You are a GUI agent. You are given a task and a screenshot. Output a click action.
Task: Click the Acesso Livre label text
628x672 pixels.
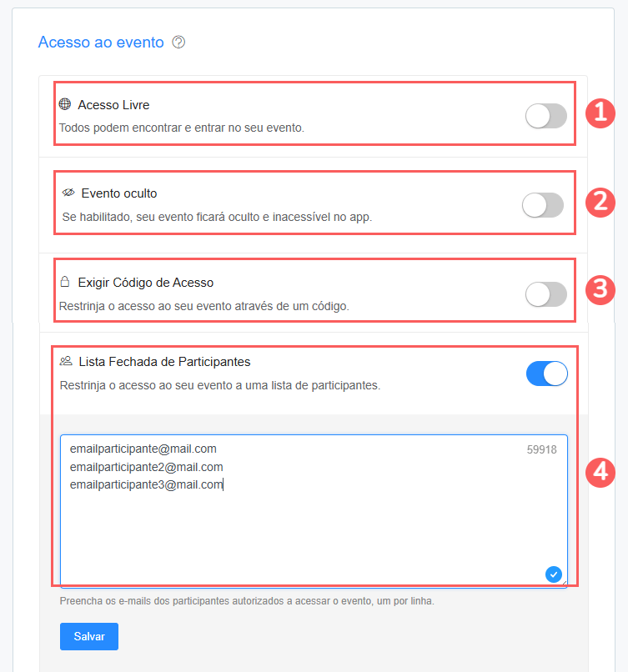pyautogui.click(x=113, y=105)
